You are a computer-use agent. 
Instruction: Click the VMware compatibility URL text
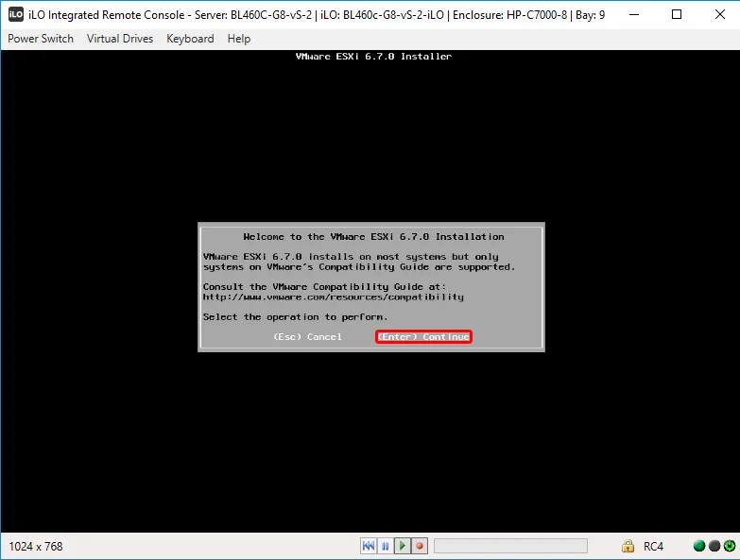pos(334,297)
